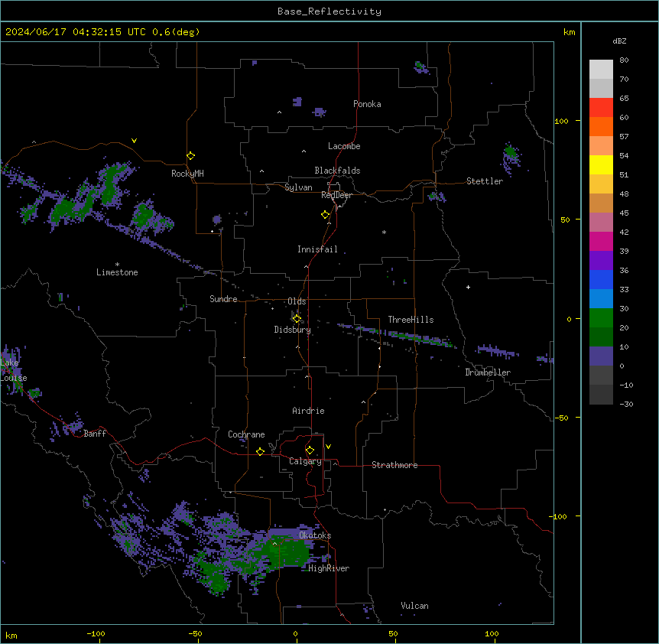Select the Ponoka city label

pyautogui.click(x=367, y=104)
